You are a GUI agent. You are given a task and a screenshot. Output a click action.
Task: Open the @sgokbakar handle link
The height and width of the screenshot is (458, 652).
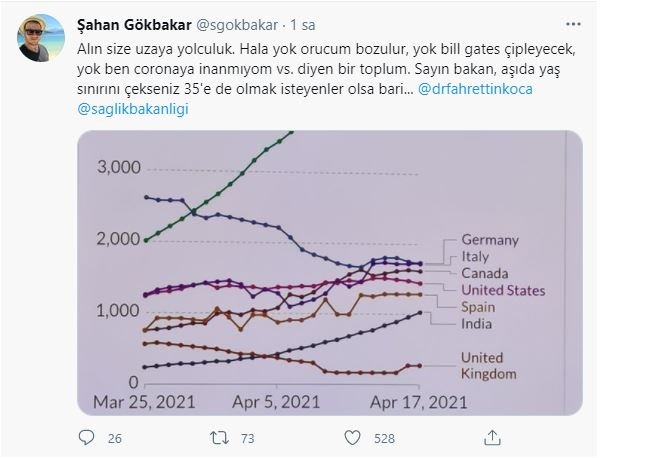point(237,25)
